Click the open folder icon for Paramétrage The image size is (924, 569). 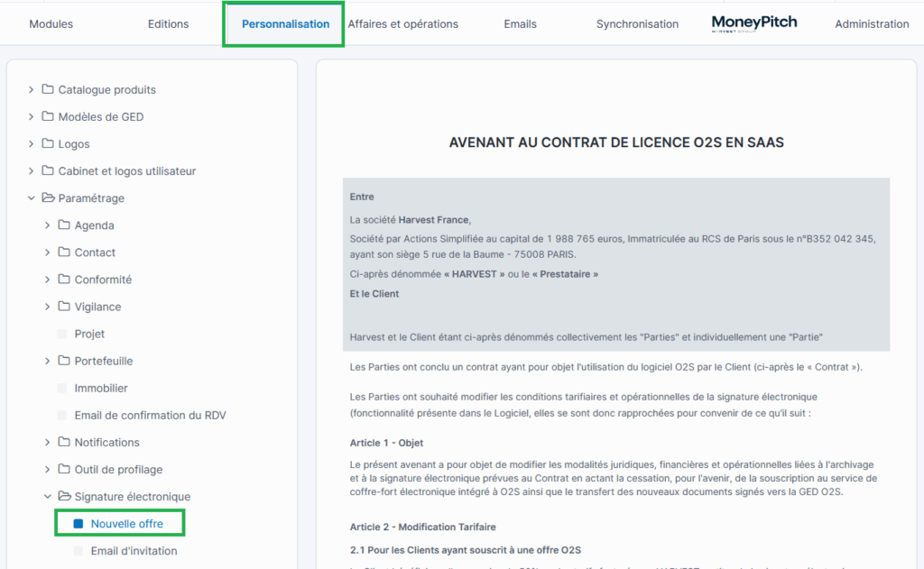[x=48, y=197]
